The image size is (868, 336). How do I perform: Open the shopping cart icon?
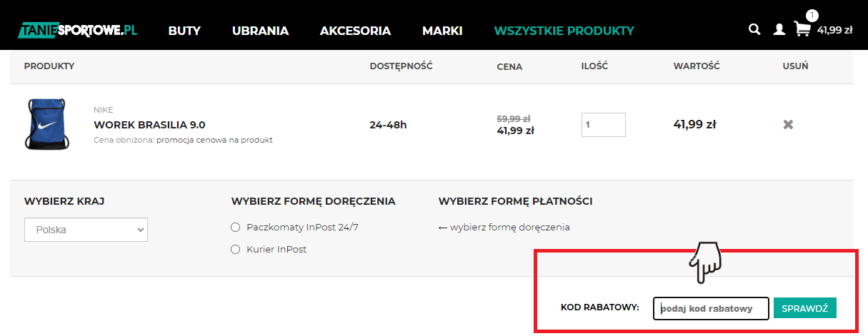(x=803, y=29)
